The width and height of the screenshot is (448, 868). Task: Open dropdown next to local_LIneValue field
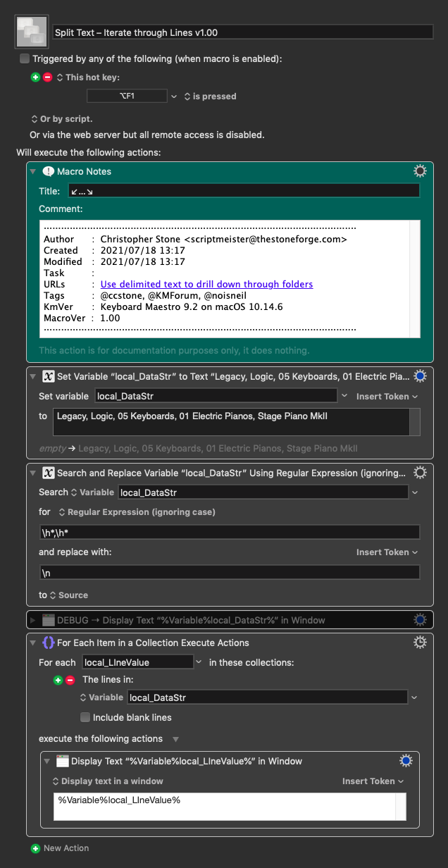pos(199,662)
